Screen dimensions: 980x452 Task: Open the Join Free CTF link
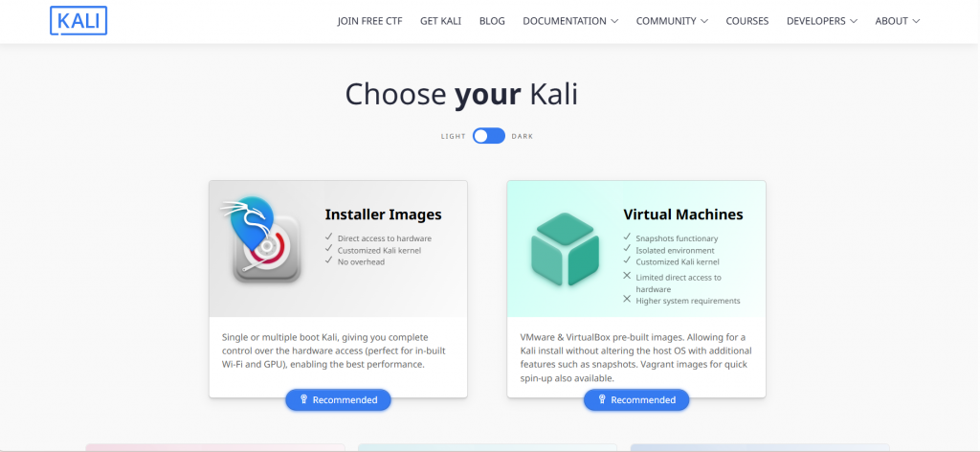point(370,21)
